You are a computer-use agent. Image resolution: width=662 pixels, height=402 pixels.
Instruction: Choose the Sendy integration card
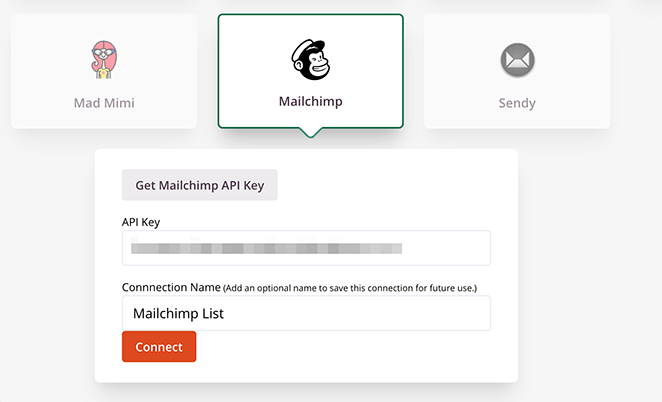pyautogui.click(x=517, y=71)
